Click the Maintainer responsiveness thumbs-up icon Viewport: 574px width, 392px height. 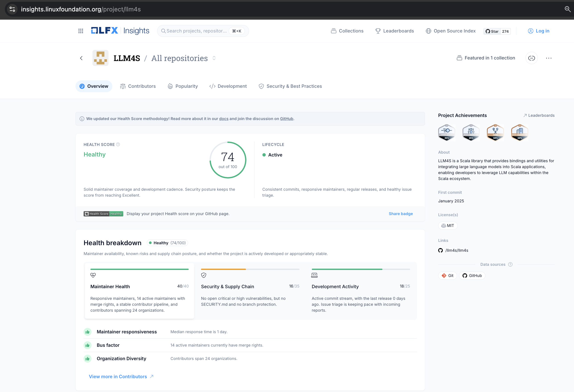pyautogui.click(x=87, y=332)
